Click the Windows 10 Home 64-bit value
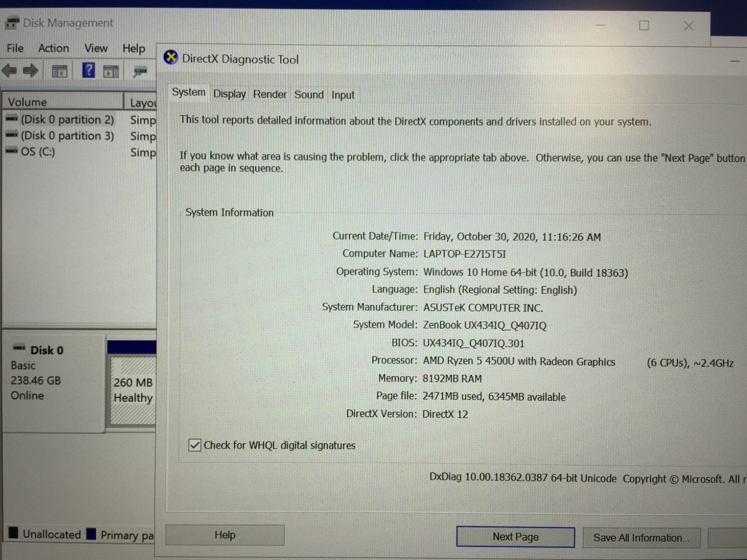 pos(525,273)
